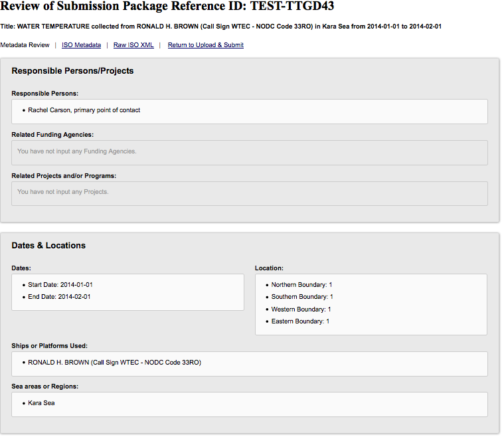Open the ISO Metadata link

coord(82,45)
